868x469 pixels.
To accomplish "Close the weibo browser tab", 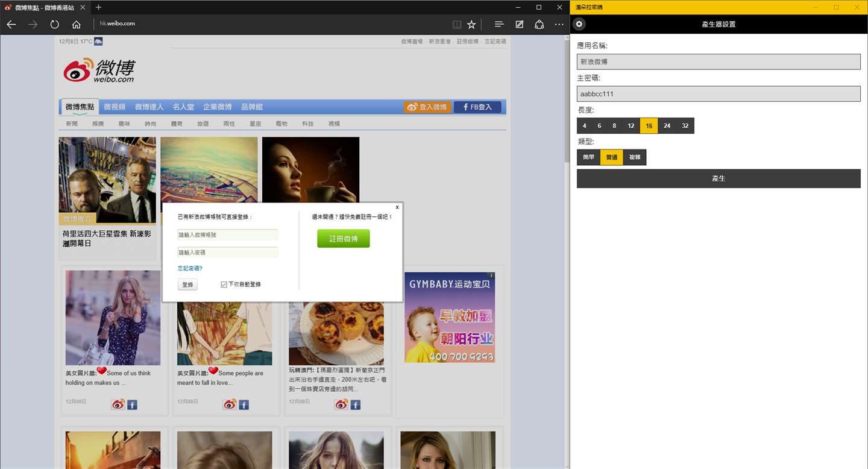I will click(82, 7).
